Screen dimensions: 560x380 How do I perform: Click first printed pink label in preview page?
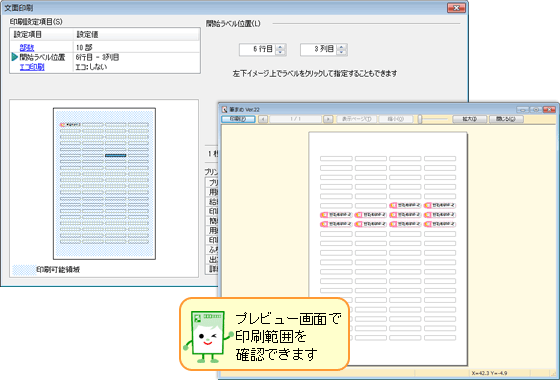coord(405,205)
